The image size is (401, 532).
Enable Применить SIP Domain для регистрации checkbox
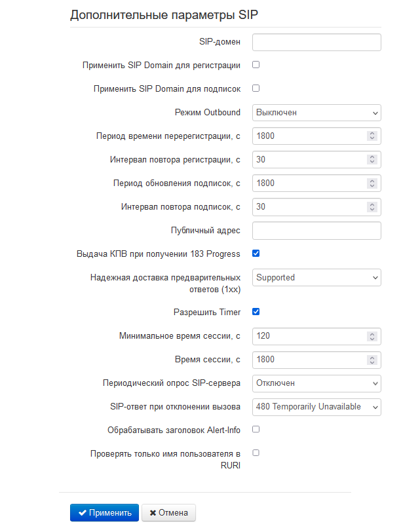256,65
